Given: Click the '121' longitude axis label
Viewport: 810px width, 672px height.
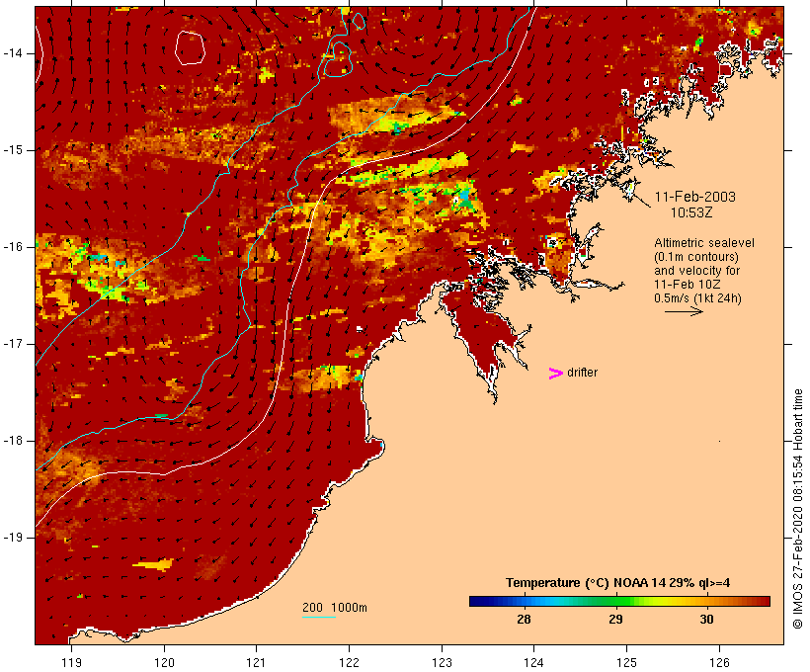Looking at the screenshot, I should coord(256,662).
